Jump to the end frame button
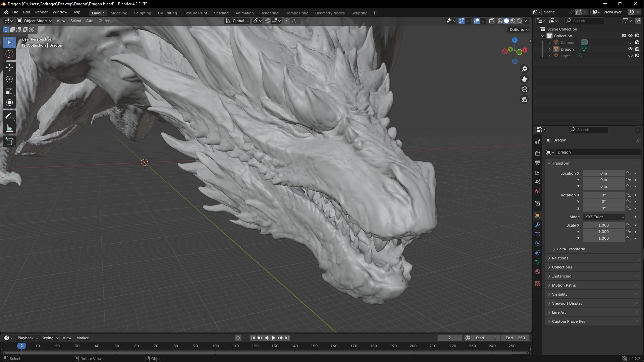This screenshot has width=644, height=362. click(287, 338)
